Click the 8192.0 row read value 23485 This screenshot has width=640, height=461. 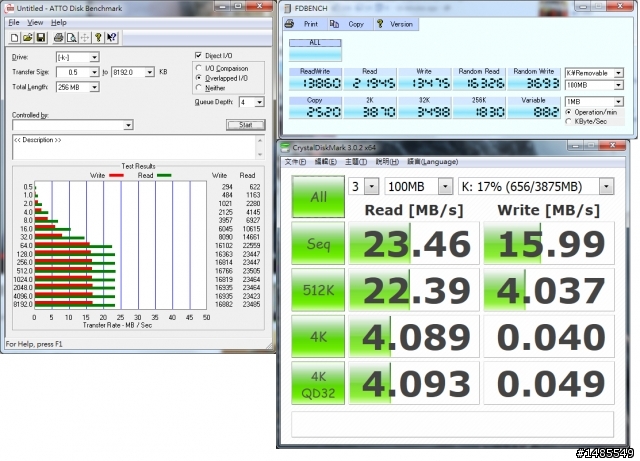point(251,304)
